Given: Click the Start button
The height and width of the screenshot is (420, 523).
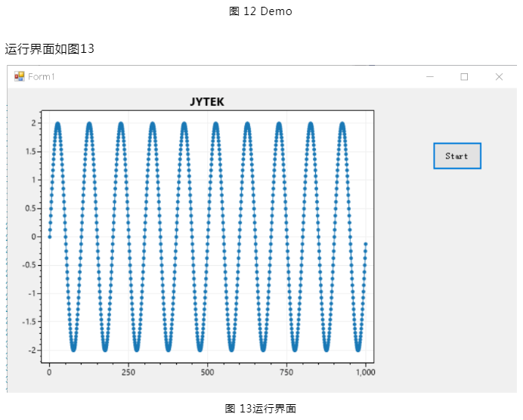Looking at the screenshot, I should [x=456, y=156].
